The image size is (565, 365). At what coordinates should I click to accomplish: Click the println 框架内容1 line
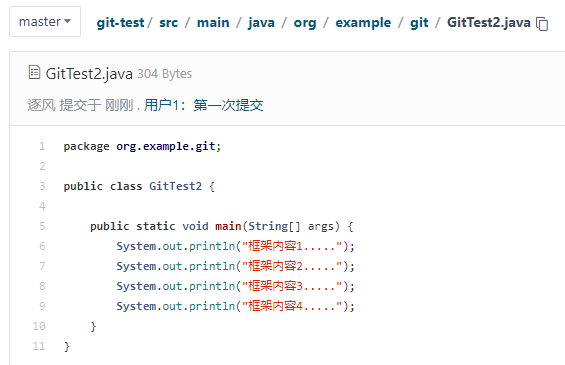[235, 246]
